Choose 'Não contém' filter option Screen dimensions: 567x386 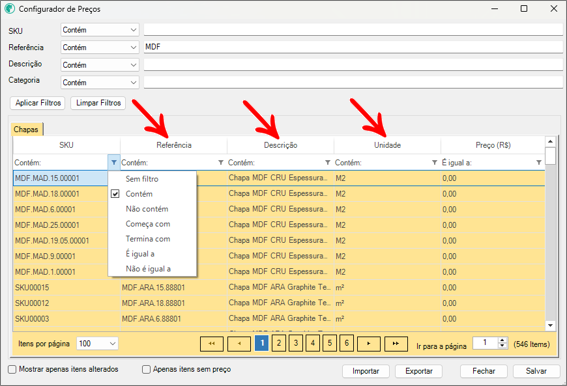pyautogui.click(x=152, y=209)
